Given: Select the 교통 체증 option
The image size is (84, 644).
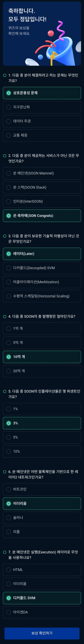Looking at the screenshot, I should [x=42, y=135].
